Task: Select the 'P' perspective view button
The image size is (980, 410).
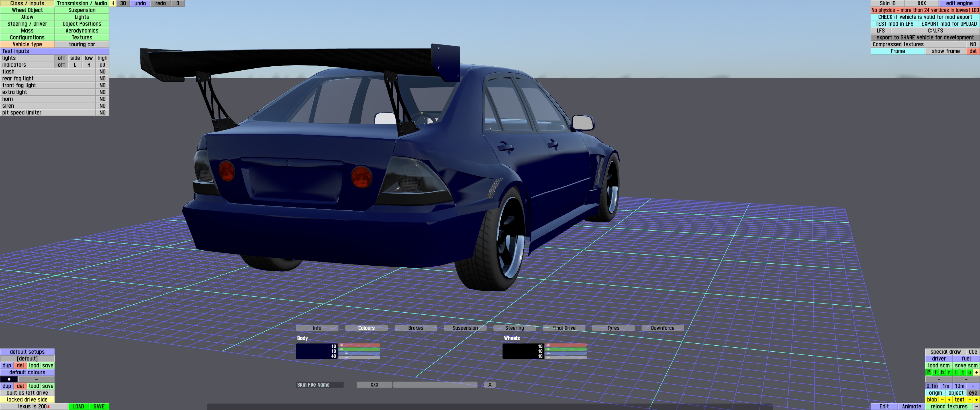Action: click(929, 372)
